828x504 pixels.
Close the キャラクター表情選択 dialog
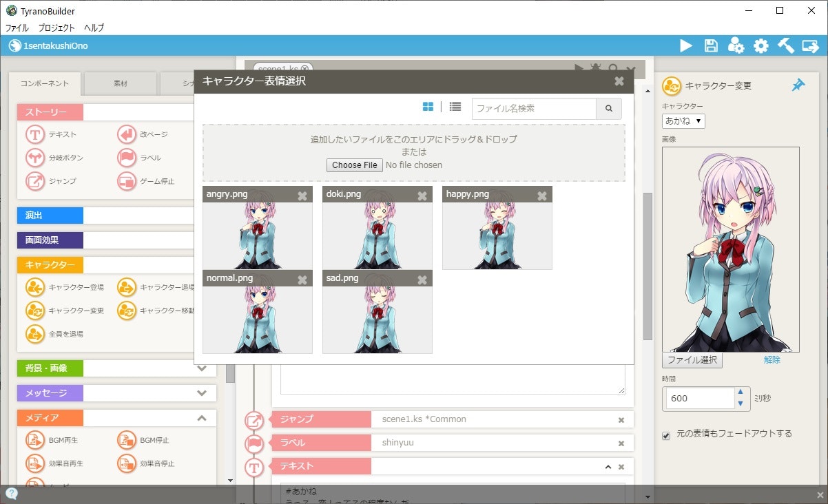pyautogui.click(x=619, y=81)
